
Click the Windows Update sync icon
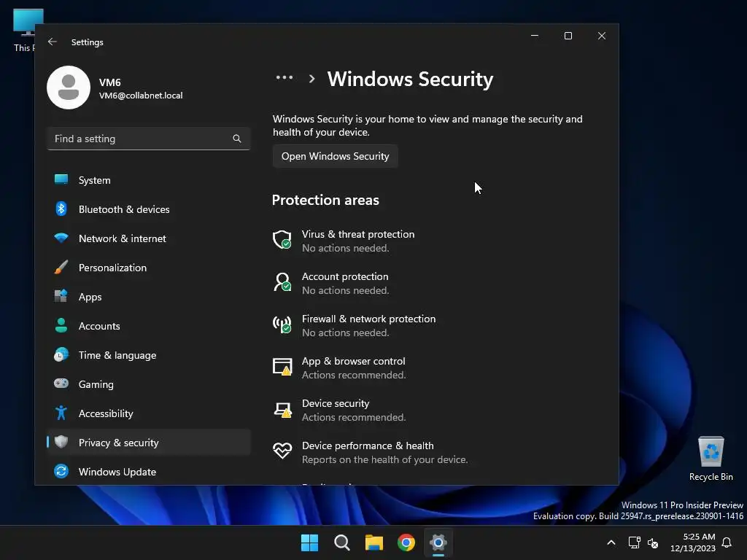tap(61, 472)
